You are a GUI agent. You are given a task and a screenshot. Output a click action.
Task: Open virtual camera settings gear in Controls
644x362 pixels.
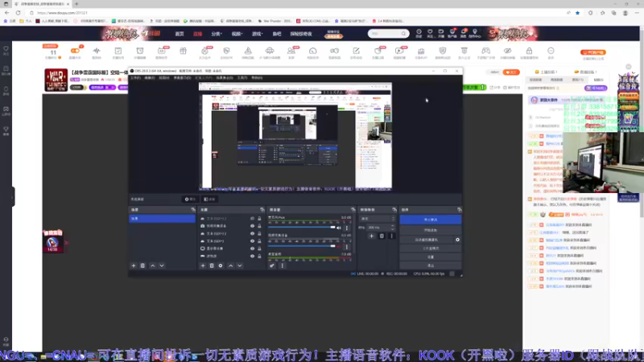457,240
